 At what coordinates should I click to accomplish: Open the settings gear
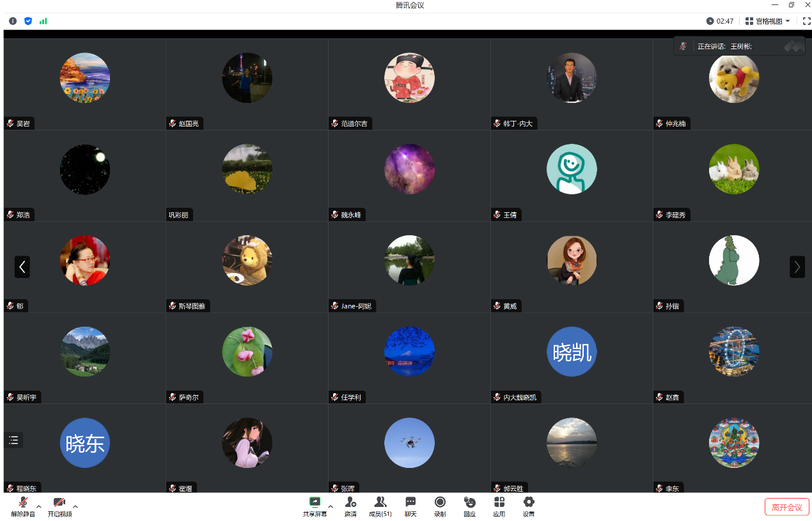tap(529, 506)
